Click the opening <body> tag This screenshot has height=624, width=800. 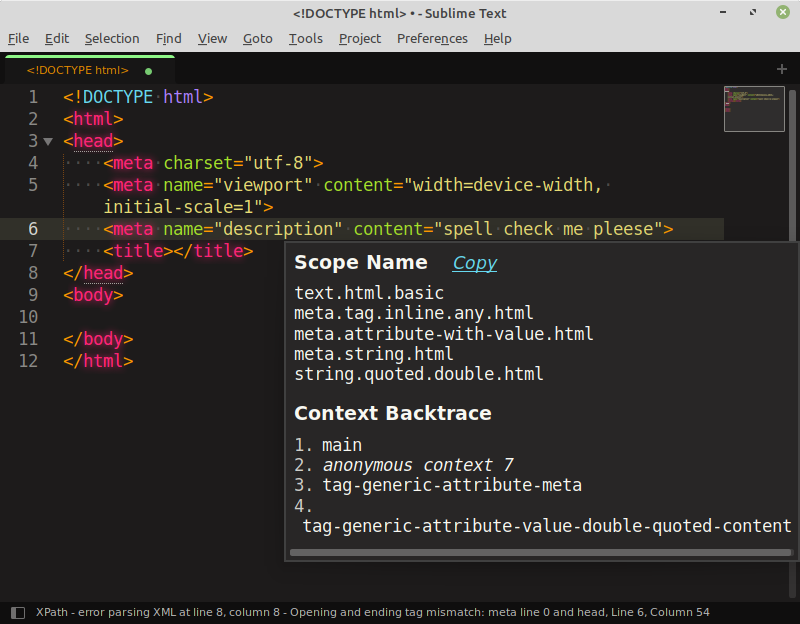point(93,295)
